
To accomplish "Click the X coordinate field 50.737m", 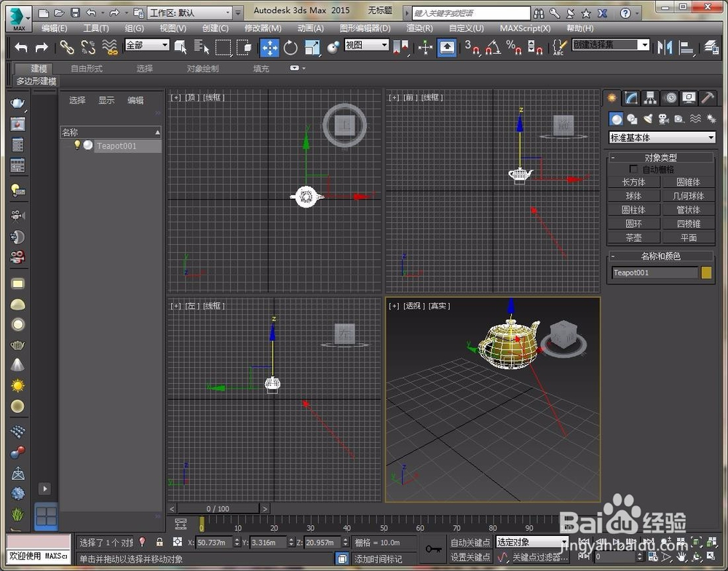I will [x=214, y=542].
